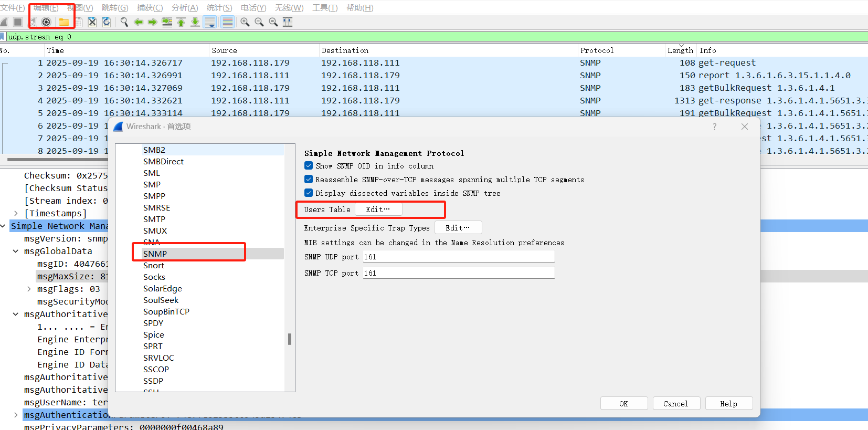Uncheck Show SNMP OID in info column

click(x=309, y=166)
